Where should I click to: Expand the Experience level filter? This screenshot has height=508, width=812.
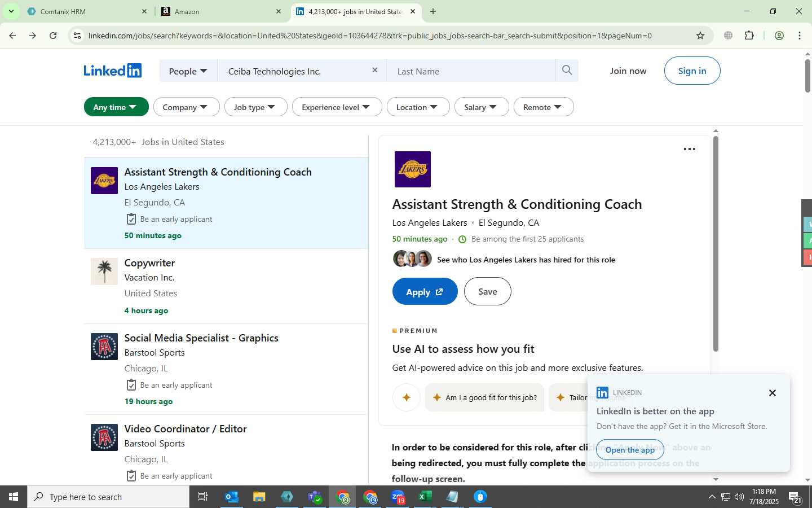pos(337,107)
